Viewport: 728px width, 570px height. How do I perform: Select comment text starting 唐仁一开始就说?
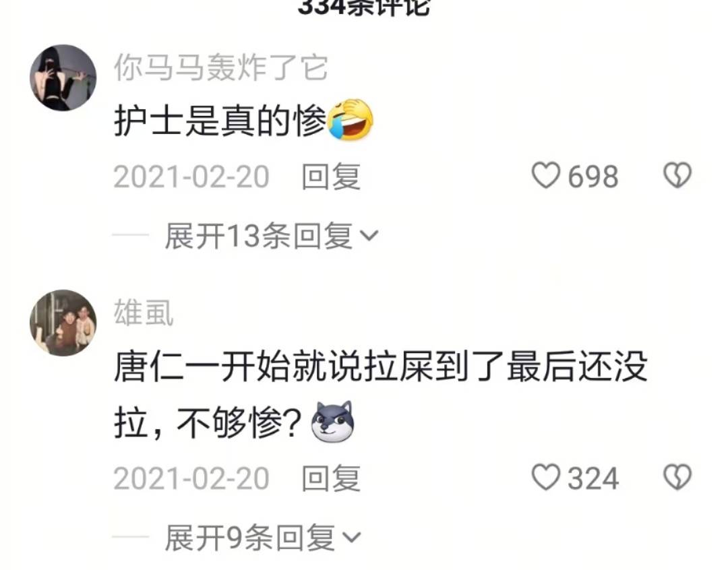pos(380,395)
